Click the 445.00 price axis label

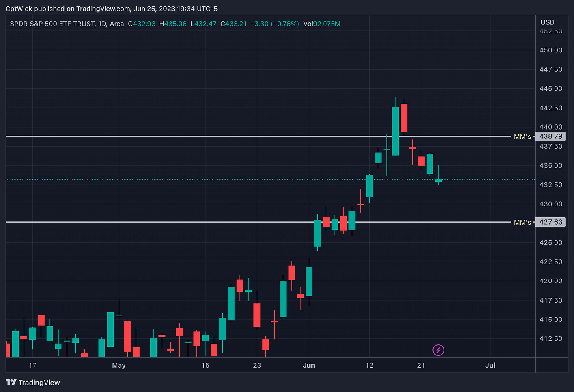pyautogui.click(x=551, y=88)
